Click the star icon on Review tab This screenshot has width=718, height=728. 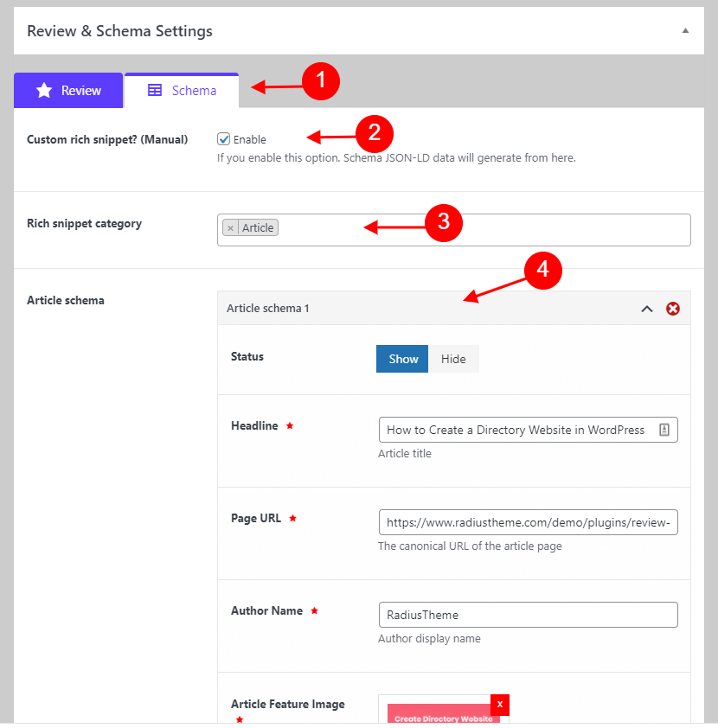click(x=44, y=90)
